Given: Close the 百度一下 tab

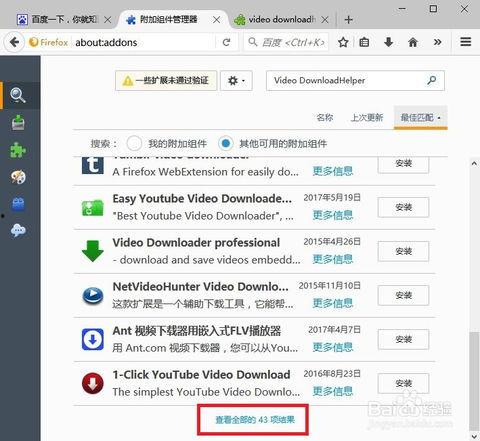Looking at the screenshot, I should (107, 20).
